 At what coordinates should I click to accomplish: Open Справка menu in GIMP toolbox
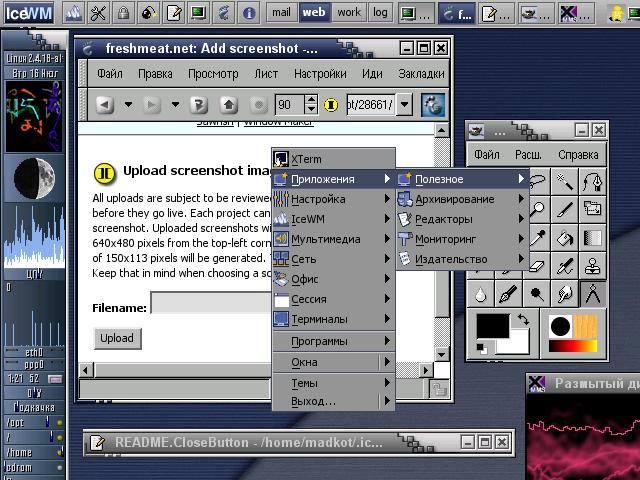coord(578,155)
